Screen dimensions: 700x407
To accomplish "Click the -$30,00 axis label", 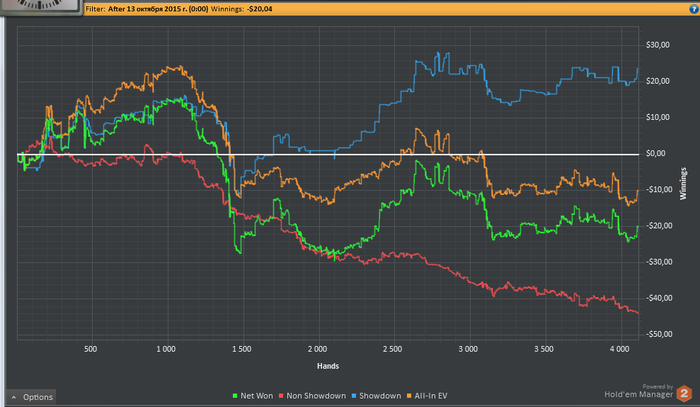I will (x=659, y=262).
